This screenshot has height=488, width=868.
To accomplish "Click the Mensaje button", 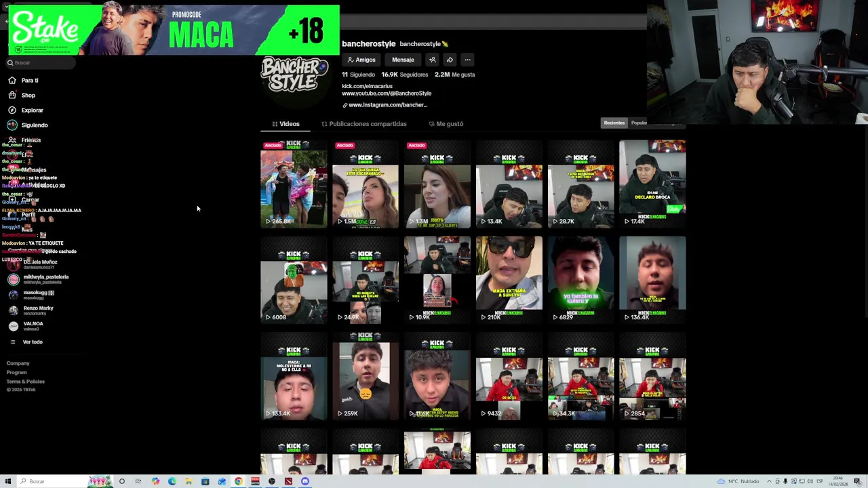I will [403, 60].
